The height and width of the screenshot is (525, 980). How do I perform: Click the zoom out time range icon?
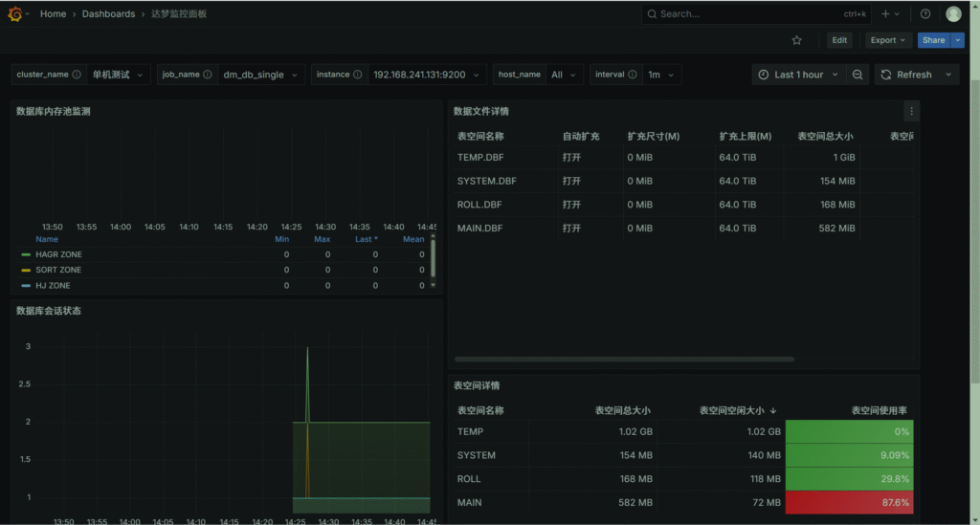point(858,75)
